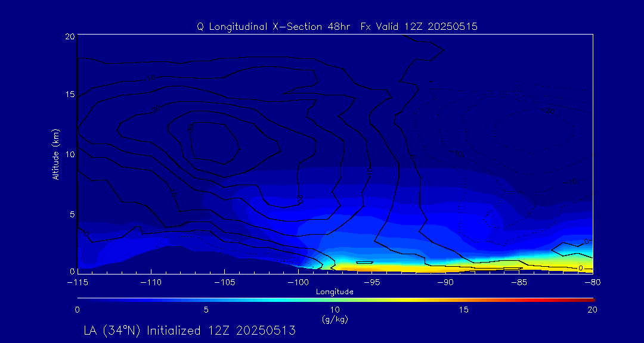The image size is (644, 343).
Task: Click the small closed contour near the surface
Action: (x=364, y=263)
